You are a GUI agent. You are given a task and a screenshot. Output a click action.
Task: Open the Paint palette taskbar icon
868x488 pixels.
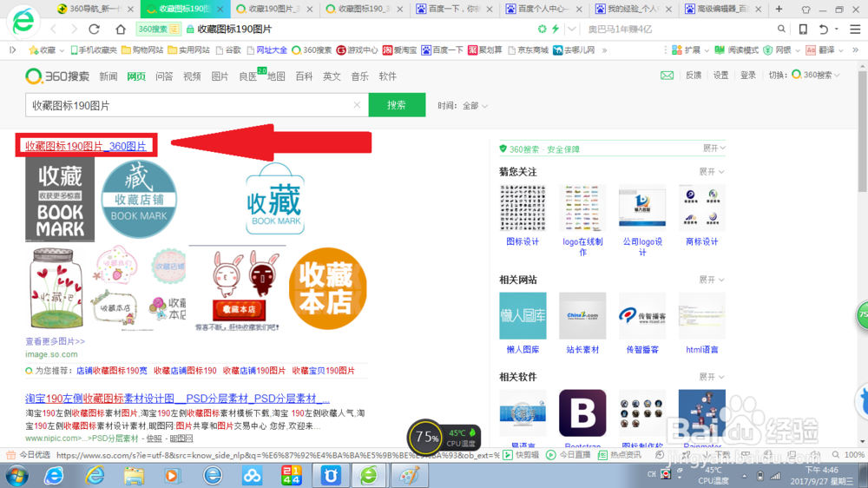410,476
